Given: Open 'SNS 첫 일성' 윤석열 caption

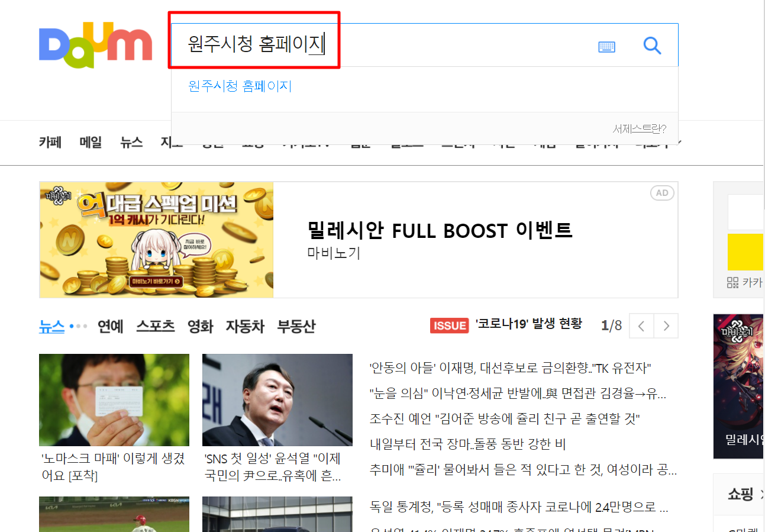Looking at the screenshot, I should [272, 467].
